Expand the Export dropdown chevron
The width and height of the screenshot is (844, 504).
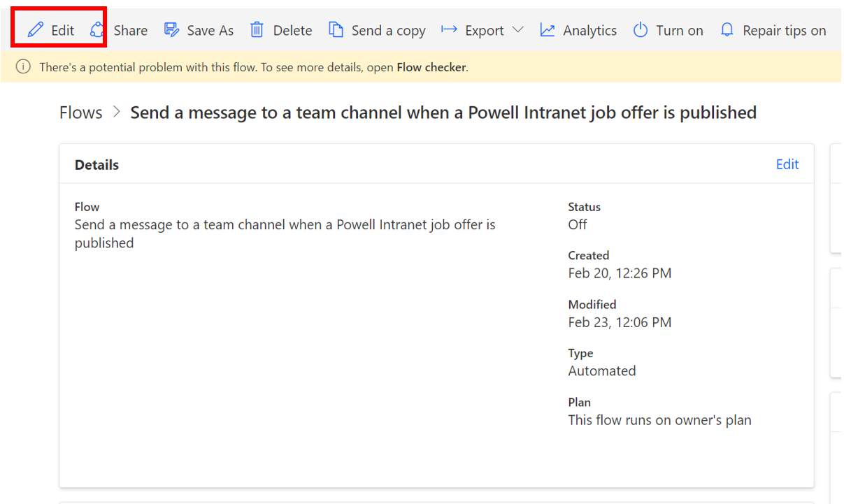pyautogui.click(x=517, y=30)
